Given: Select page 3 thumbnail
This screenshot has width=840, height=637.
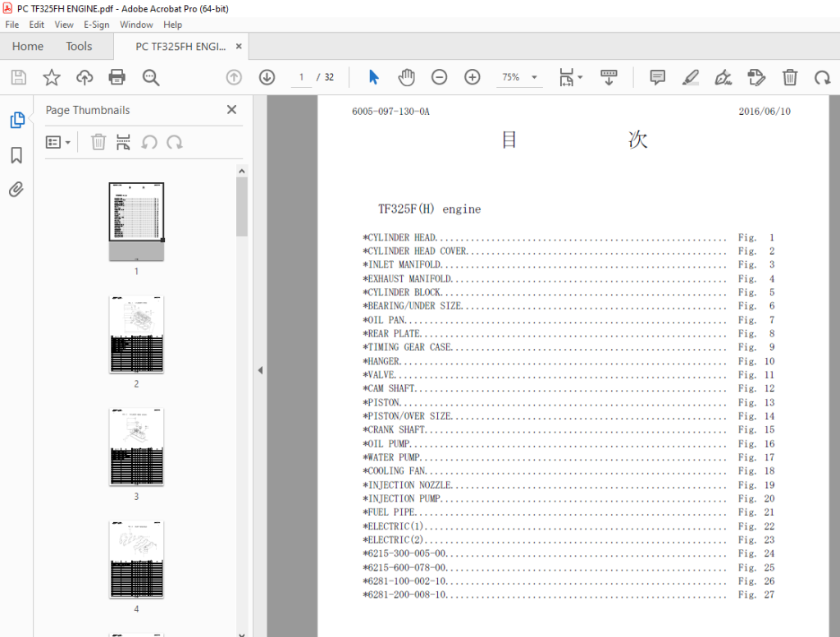Looking at the screenshot, I should pyautogui.click(x=136, y=447).
